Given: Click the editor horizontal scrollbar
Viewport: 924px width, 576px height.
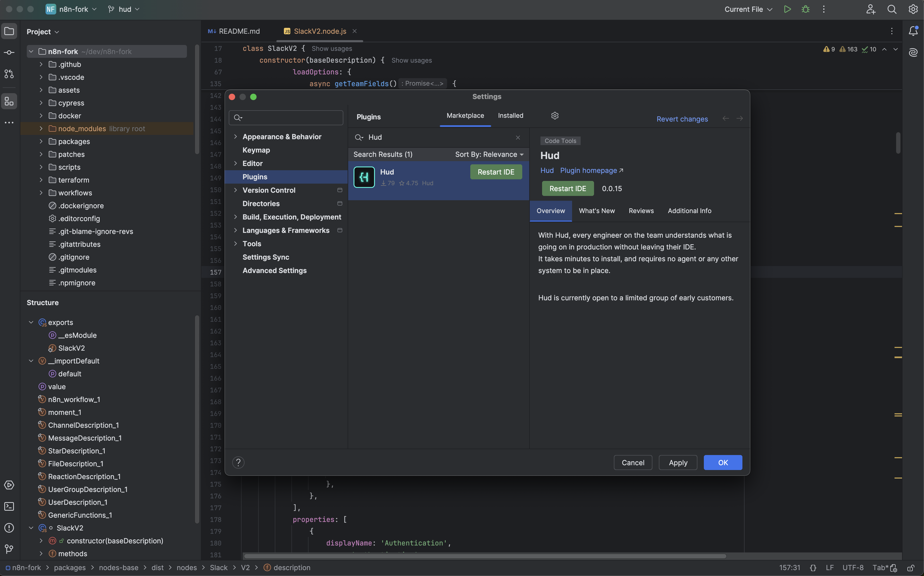Looking at the screenshot, I should pyautogui.click(x=484, y=556).
